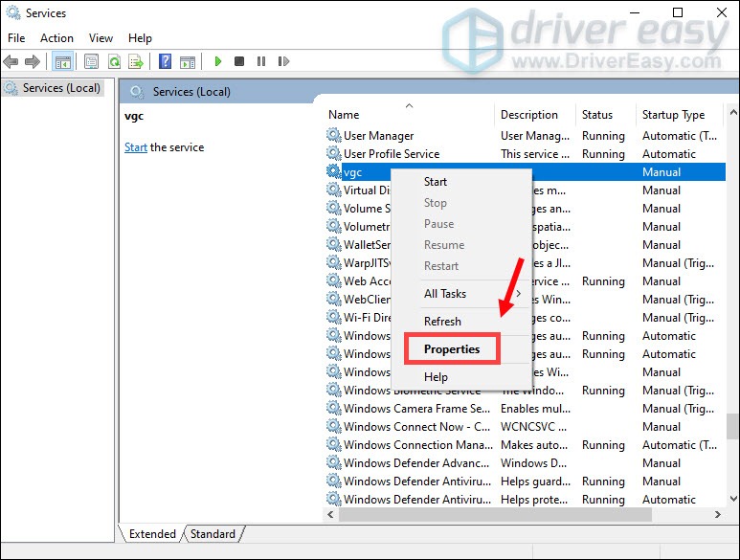Sort by the Startup Type column header
Image resolution: width=740 pixels, height=560 pixels.
click(x=673, y=115)
